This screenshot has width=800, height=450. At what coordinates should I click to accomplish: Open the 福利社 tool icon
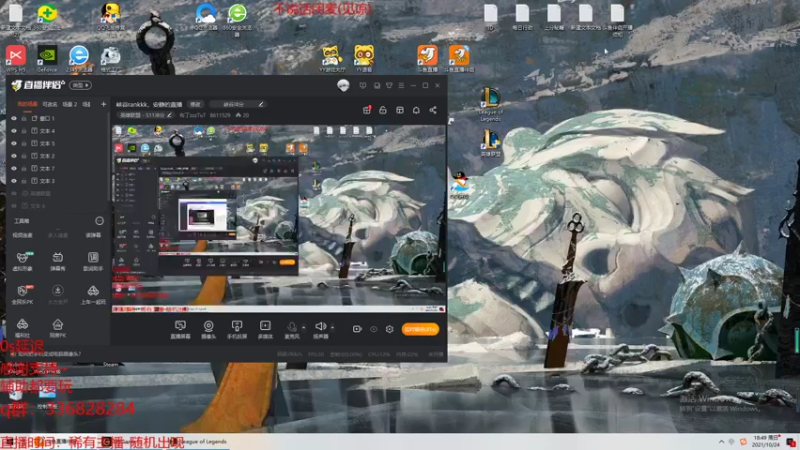point(22,328)
